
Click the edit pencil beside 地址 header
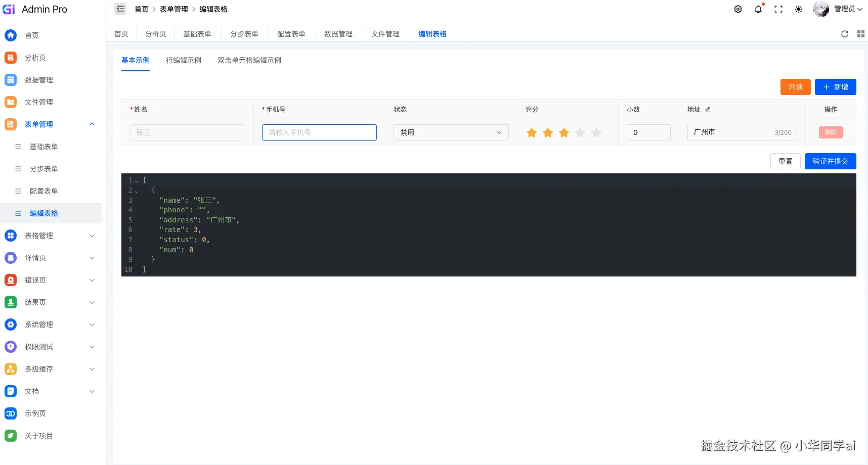click(708, 110)
